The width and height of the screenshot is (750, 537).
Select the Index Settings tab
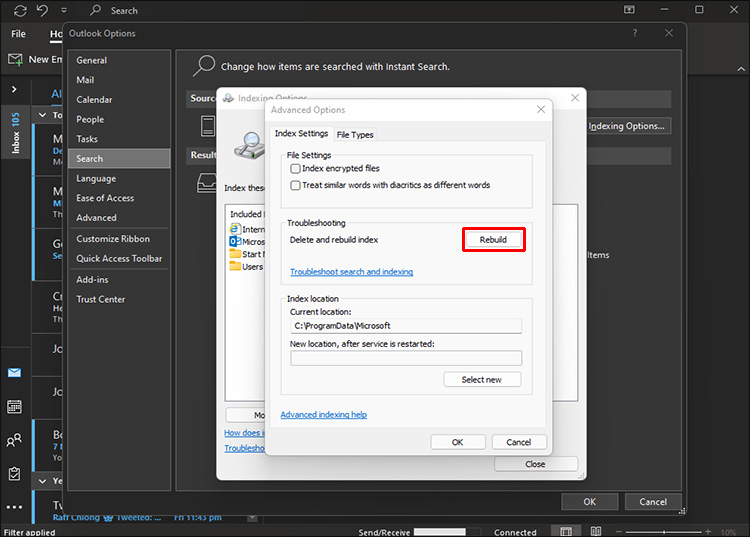coord(301,133)
